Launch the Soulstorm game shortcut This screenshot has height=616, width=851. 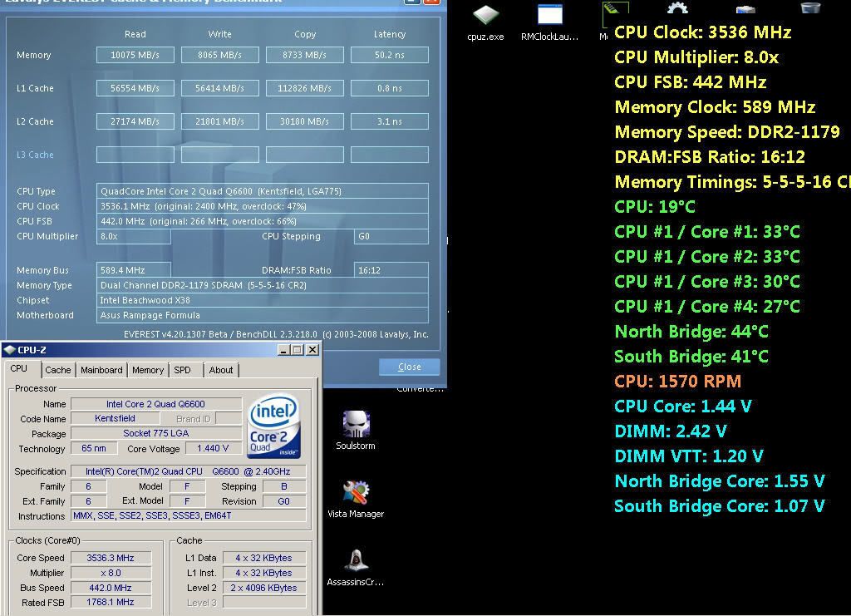pyautogui.click(x=356, y=431)
